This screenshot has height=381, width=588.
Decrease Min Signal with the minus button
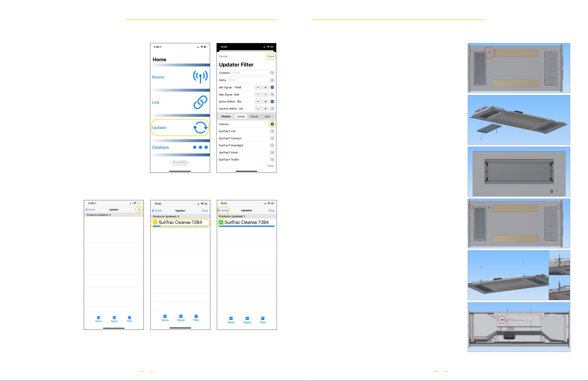click(x=258, y=87)
